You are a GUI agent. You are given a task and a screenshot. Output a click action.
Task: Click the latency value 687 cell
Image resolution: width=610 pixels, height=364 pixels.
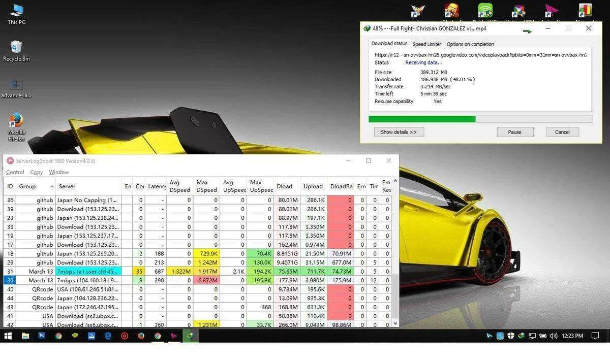156,272
